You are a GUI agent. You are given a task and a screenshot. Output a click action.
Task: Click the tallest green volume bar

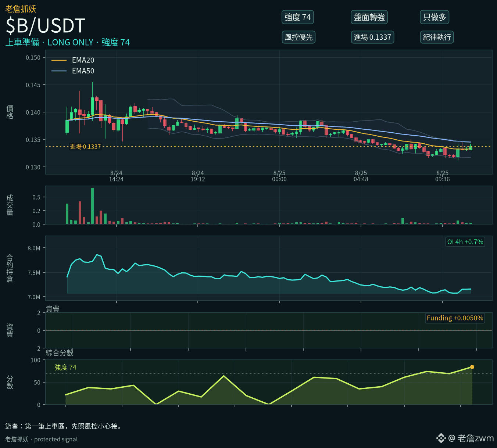click(93, 206)
